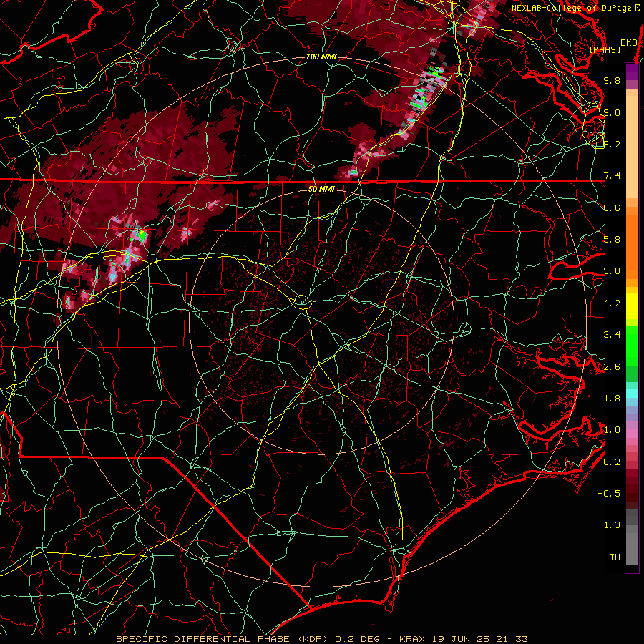
Task: Click the purple swatch atop the color bar
Action: 632,72
